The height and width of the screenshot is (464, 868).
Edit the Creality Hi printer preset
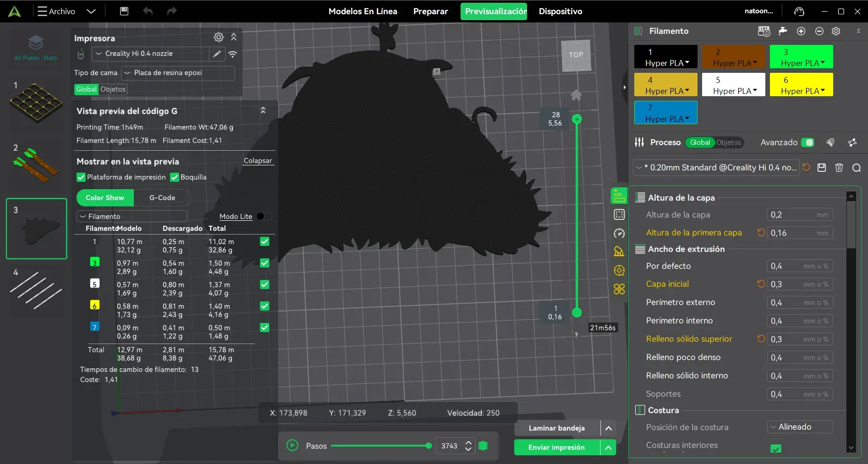click(x=217, y=54)
